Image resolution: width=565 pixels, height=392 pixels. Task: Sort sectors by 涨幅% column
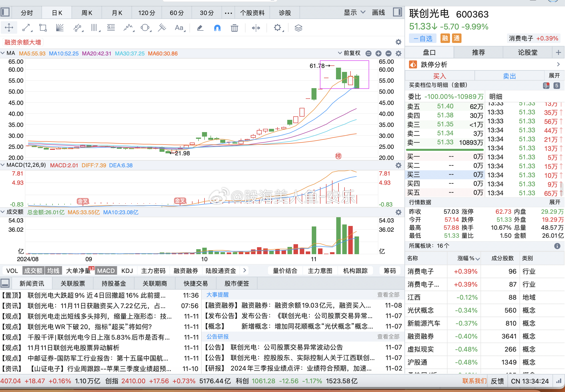[x=468, y=258]
